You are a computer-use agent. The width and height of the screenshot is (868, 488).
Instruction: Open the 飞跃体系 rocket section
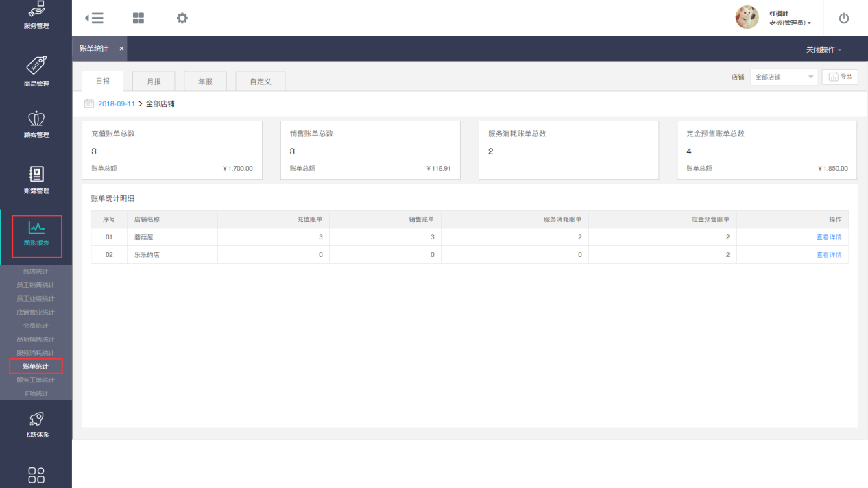36,424
